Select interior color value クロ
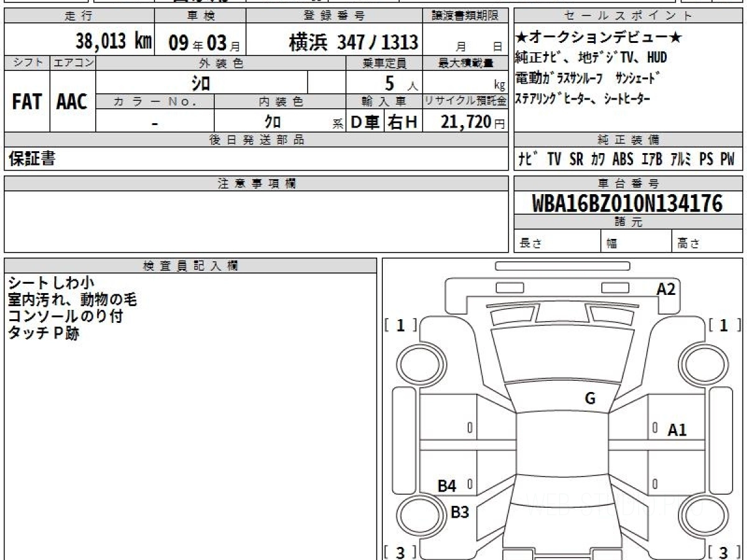 click(272, 123)
